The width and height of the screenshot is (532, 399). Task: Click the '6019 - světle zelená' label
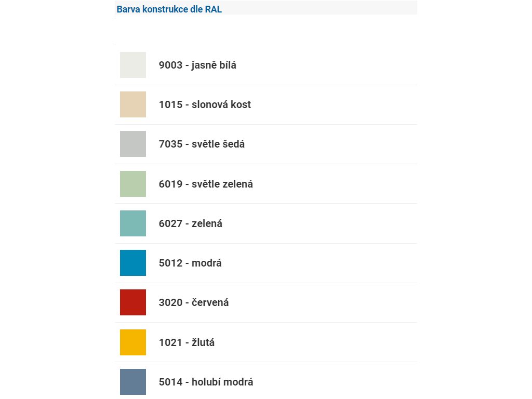(x=206, y=184)
